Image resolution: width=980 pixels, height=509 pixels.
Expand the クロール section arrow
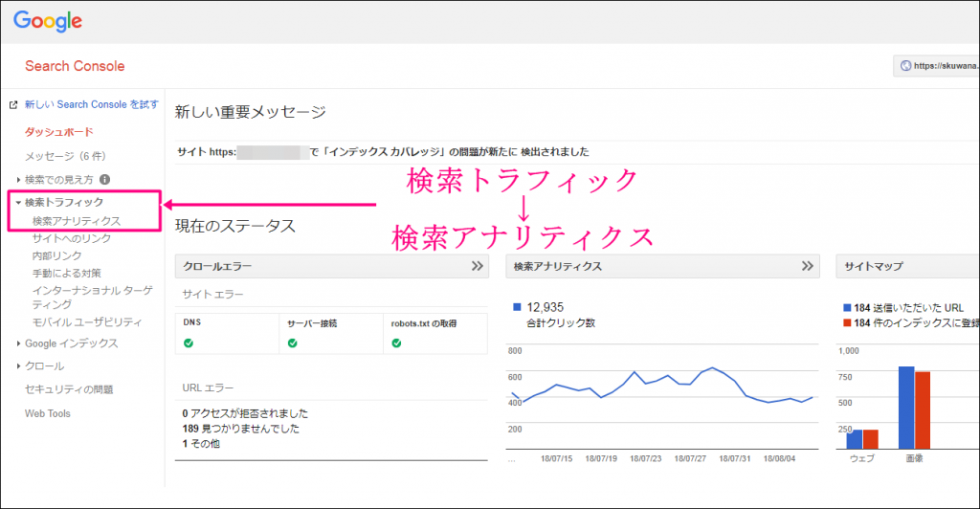(18, 366)
